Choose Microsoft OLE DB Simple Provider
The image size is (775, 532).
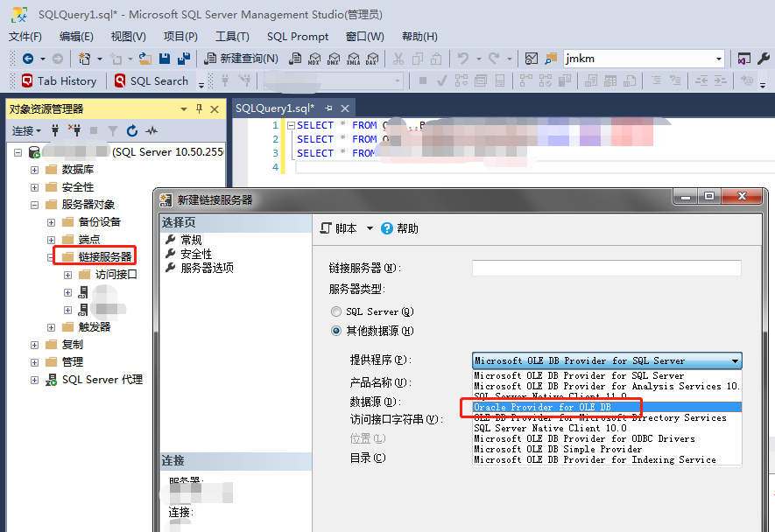tap(607, 449)
